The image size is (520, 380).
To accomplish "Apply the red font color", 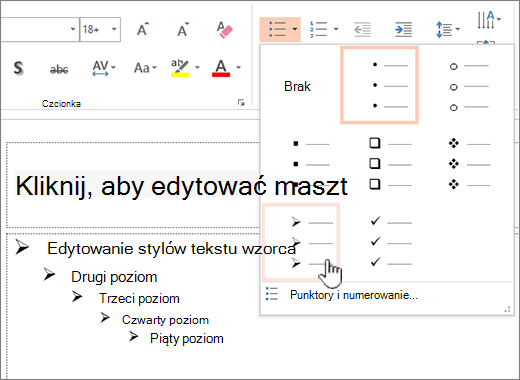I will click(x=221, y=68).
